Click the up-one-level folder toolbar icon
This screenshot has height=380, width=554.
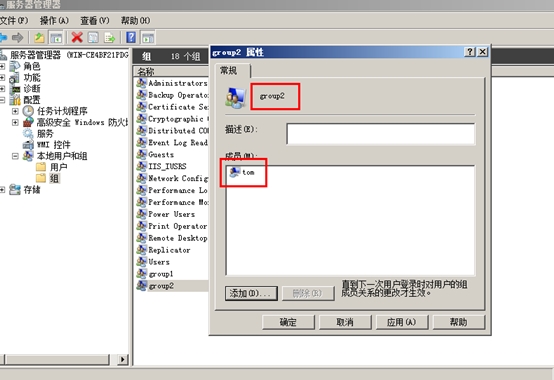point(39,37)
